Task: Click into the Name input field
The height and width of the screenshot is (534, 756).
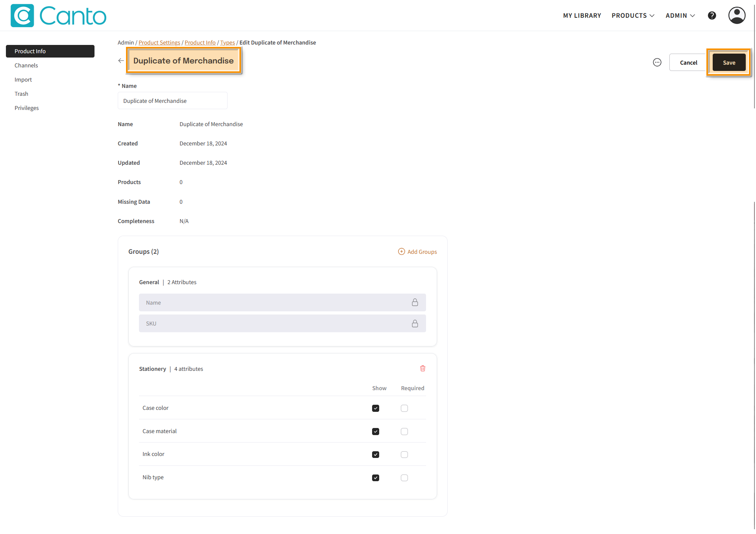Action: coord(172,101)
